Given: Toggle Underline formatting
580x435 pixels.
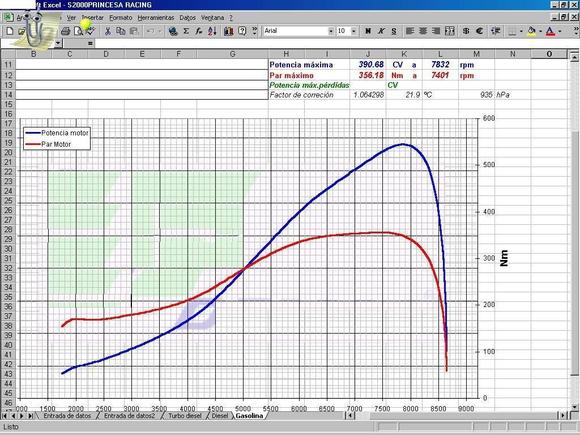Looking at the screenshot, I should click(394, 31).
